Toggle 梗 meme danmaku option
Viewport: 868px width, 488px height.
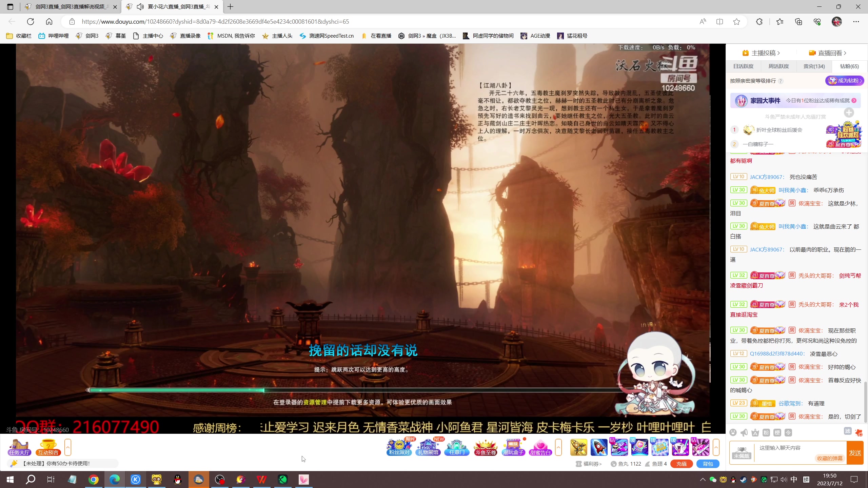(x=777, y=432)
